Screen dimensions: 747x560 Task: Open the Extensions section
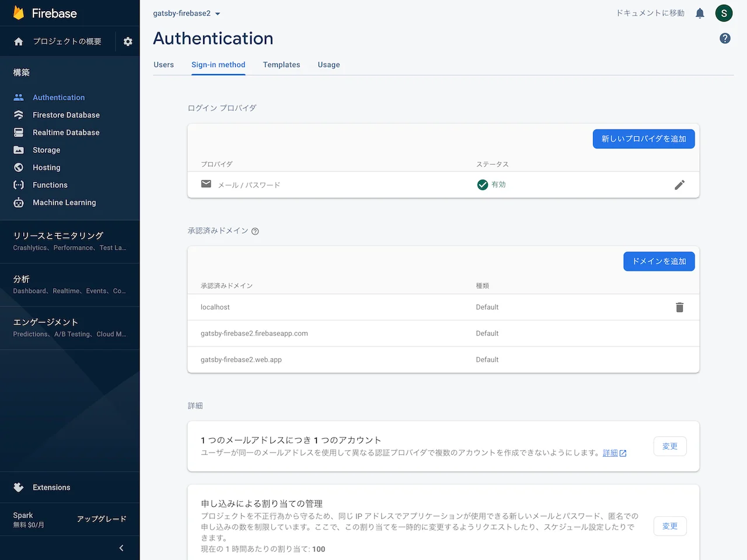[51, 487]
